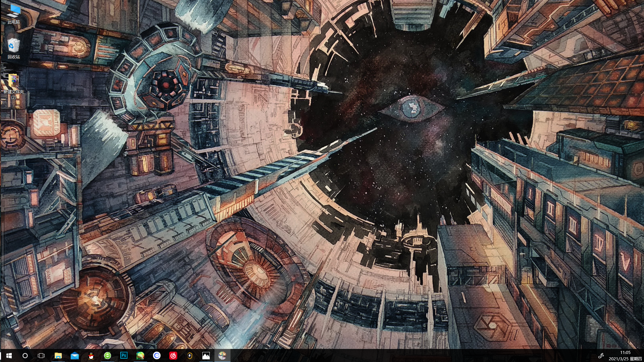This screenshot has height=362, width=644.
Task: Open the Windows Start menu
Action: click(x=9, y=356)
